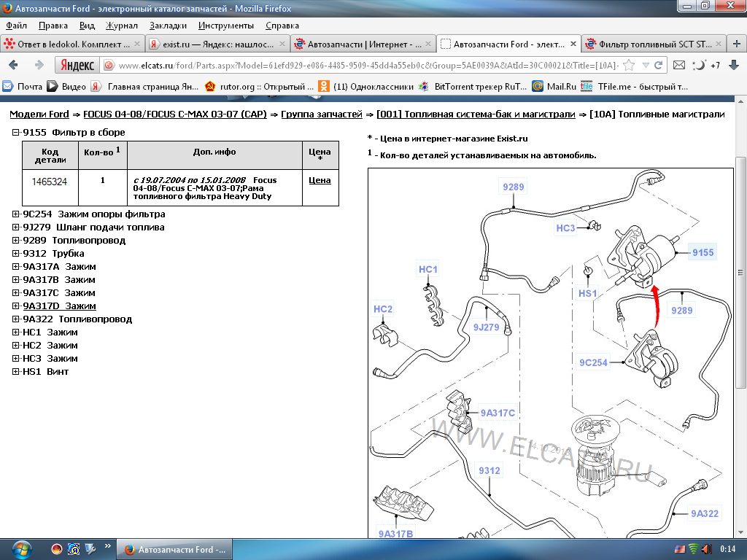Open the mail envelope toolbar icon
747x560 pixels.
pos(679,65)
